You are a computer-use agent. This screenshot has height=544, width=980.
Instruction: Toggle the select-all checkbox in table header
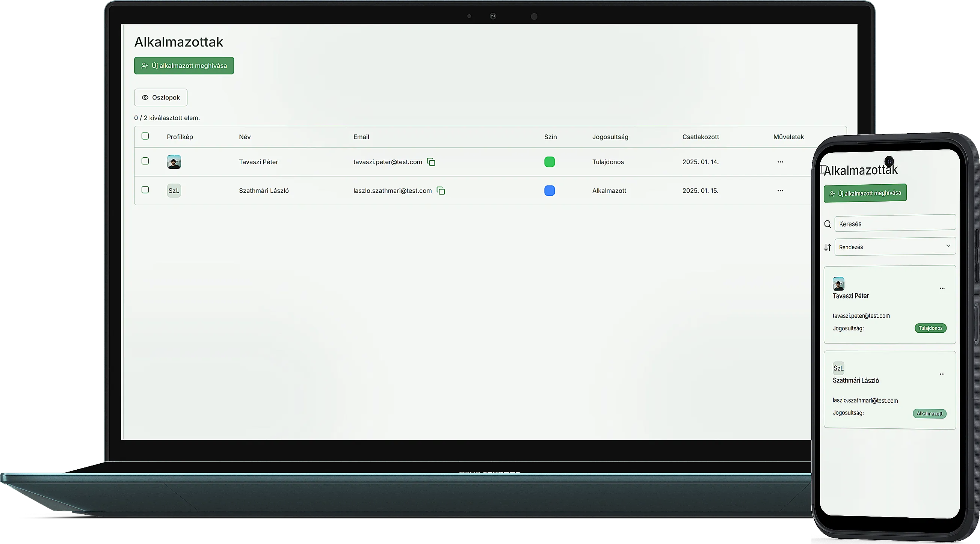click(x=145, y=136)
